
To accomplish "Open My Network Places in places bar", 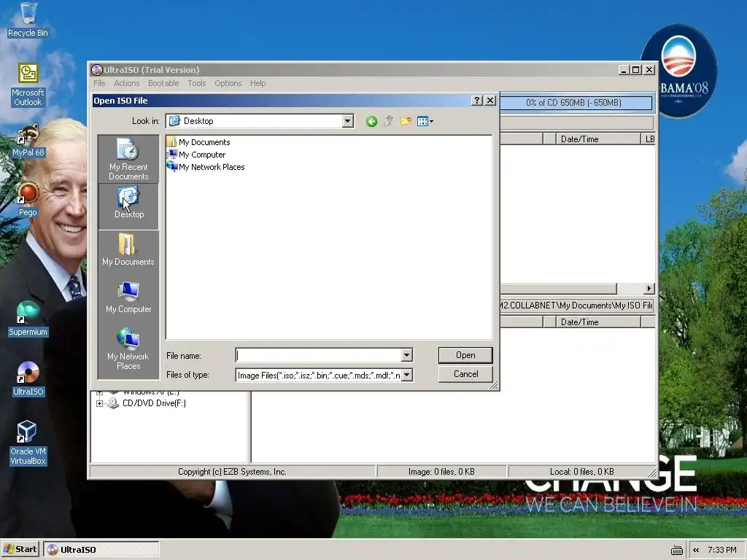I will [128, 349].
